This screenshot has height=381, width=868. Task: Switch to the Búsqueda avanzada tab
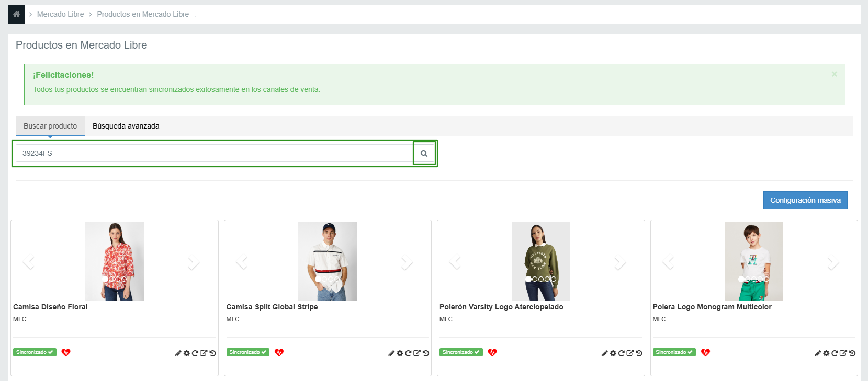(x=126, y=126)
